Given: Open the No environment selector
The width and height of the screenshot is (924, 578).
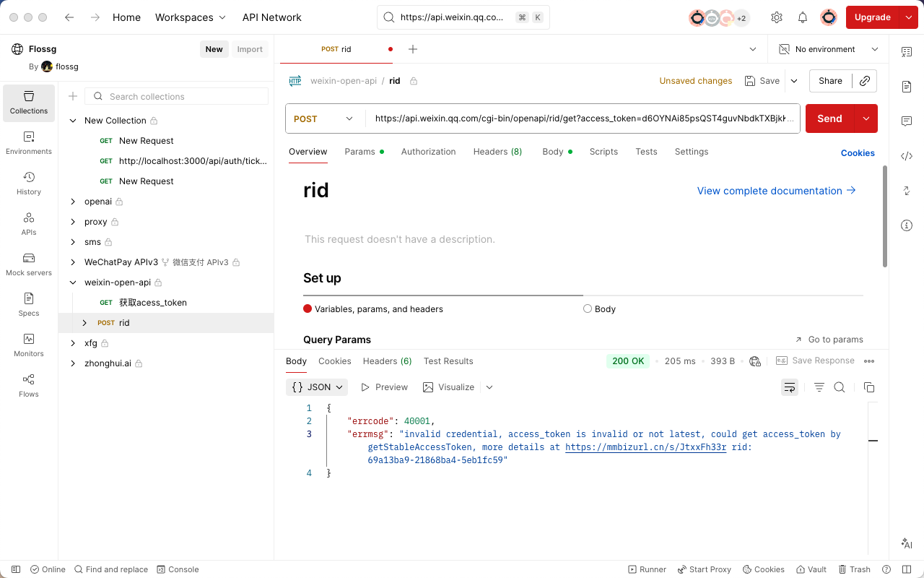Looking at the screenshot, I should coord(829,49).
